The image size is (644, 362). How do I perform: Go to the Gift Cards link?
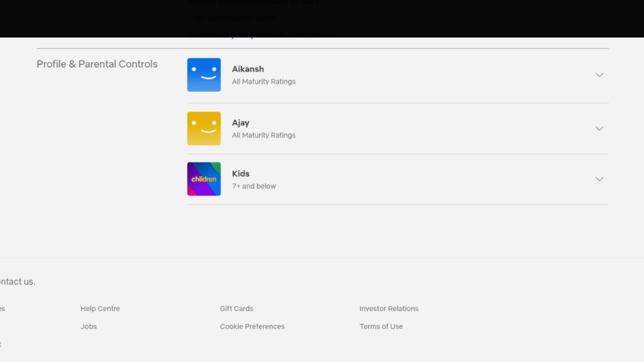pyautogui.click(x=236, y=309)
